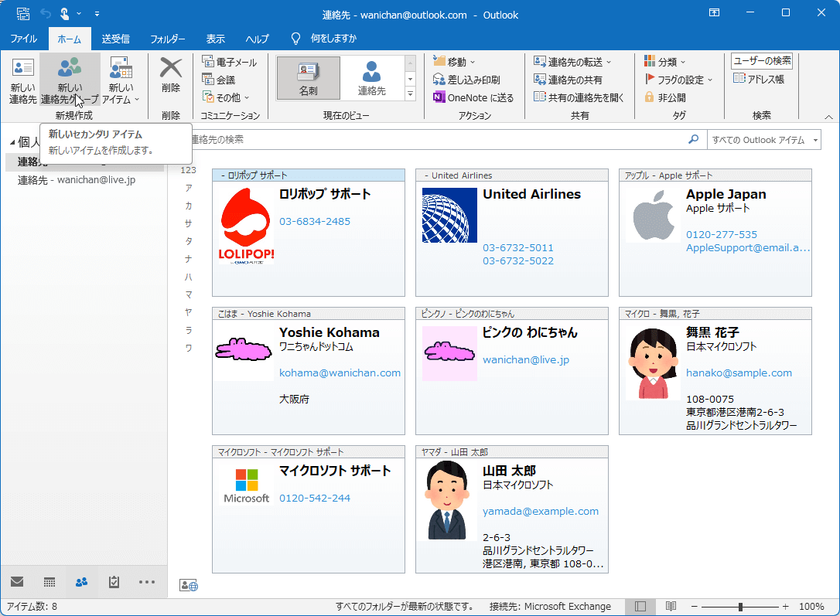The image size is (840, 616).
Task: Schedule a 会議 meeting from the ribbon
Action: click(224, 78)
